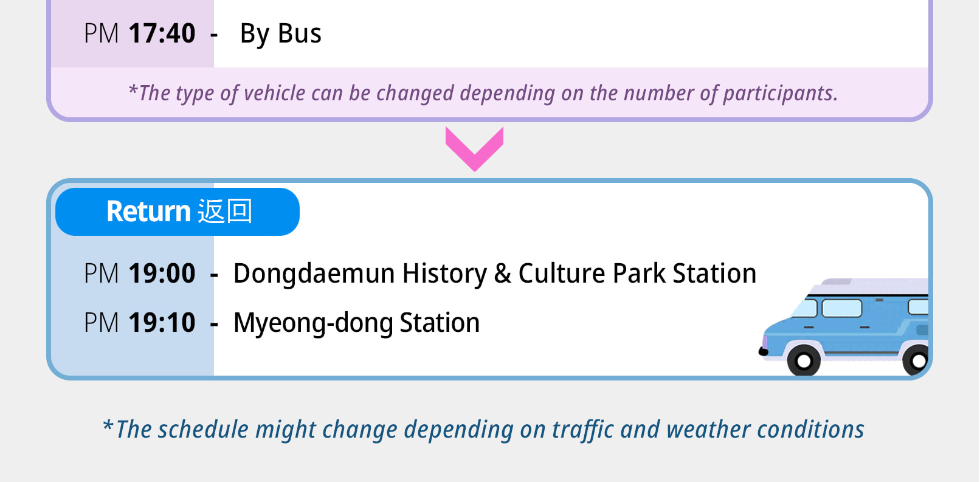Image resolution: width=980 pixels, height=482 pixels.
Task: Click the schedule change disclaimer text
Action: click(x=483, y=429)
